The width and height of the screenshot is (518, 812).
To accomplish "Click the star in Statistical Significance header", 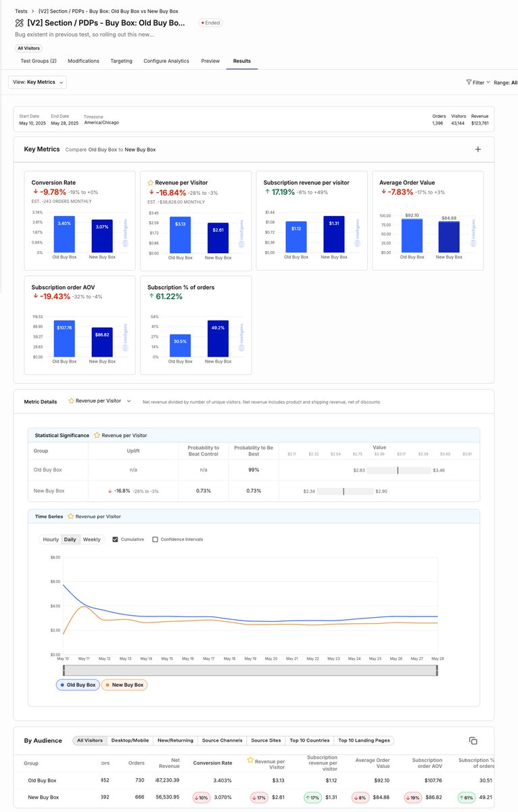I will 97,435.
